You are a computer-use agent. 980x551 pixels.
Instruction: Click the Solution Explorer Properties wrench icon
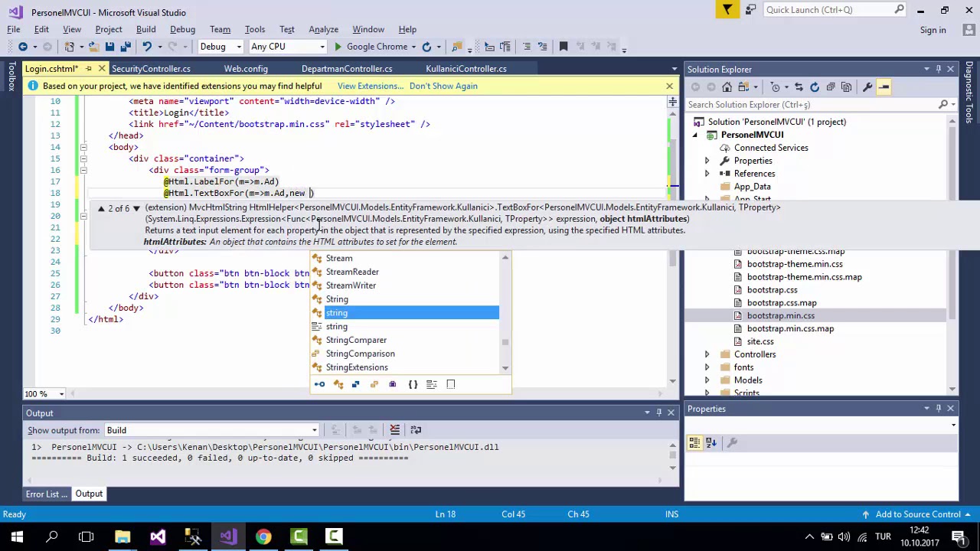867,87
